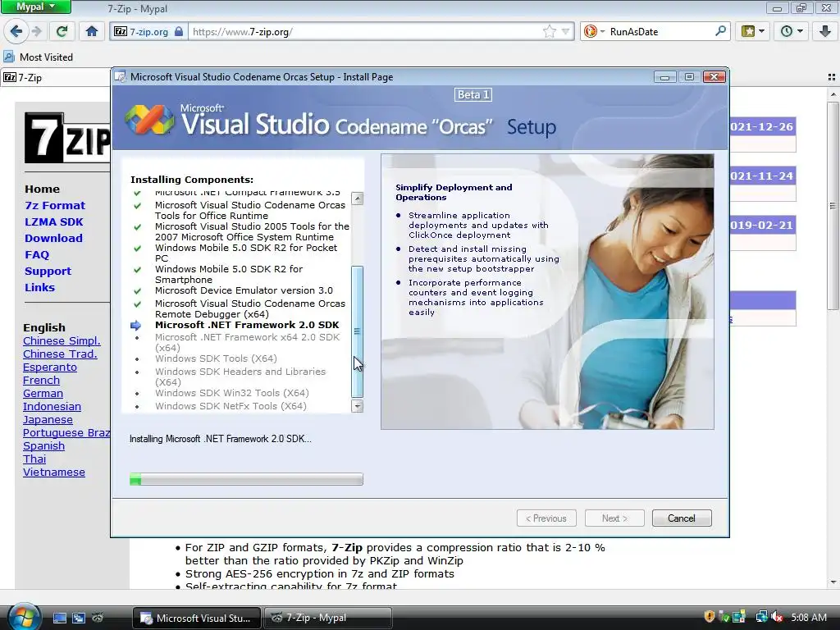
Task: Click the padlock site security icon
Action: point(179,32)
